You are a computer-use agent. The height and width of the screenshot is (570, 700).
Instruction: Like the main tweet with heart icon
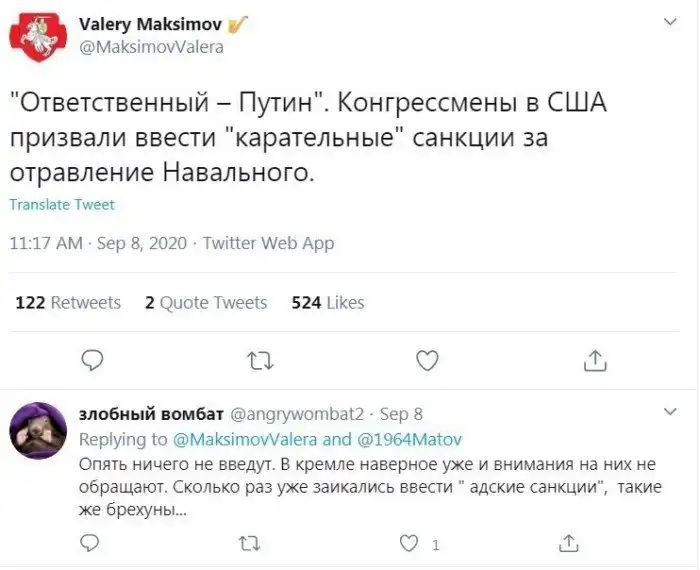tap(427, 359)
